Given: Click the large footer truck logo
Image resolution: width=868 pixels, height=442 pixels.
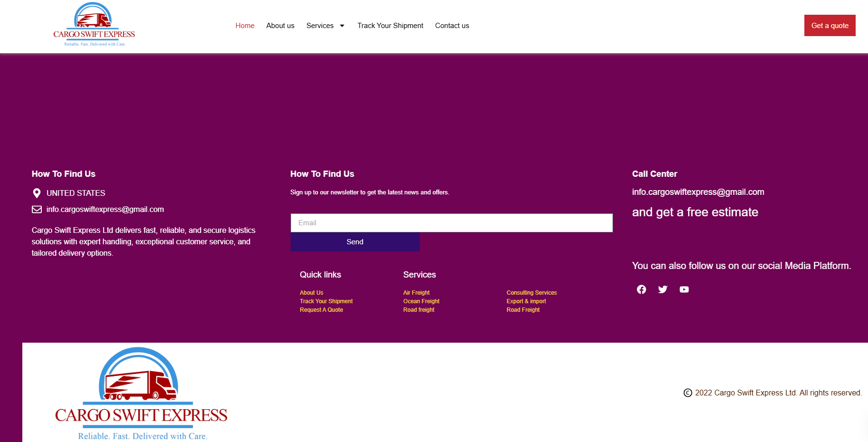Looking at the screenshot, I should click(141, 394).
